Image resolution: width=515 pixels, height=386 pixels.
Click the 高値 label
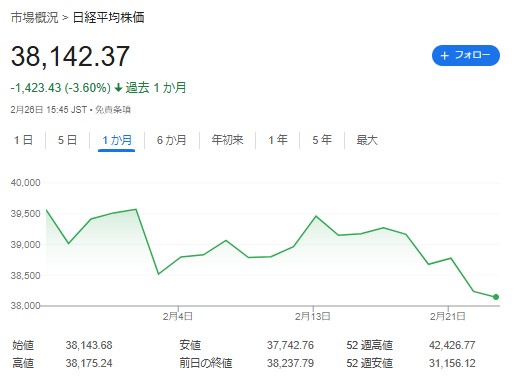[23, 363]
